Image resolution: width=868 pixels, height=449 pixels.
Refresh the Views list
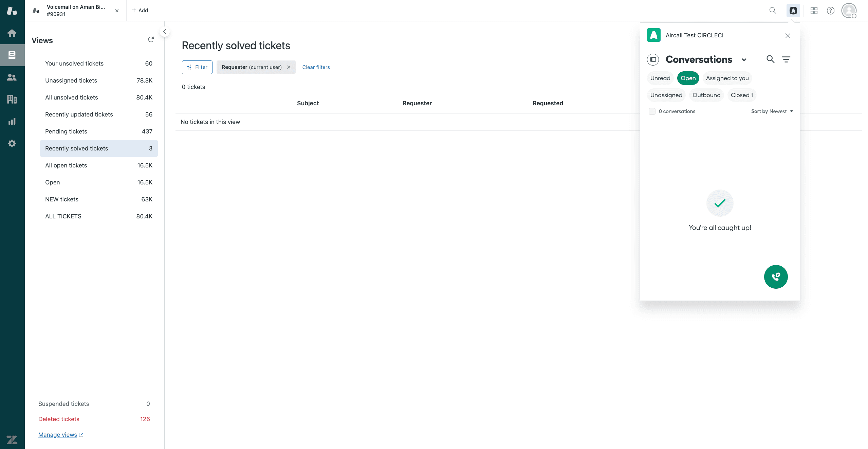point(151,39)
